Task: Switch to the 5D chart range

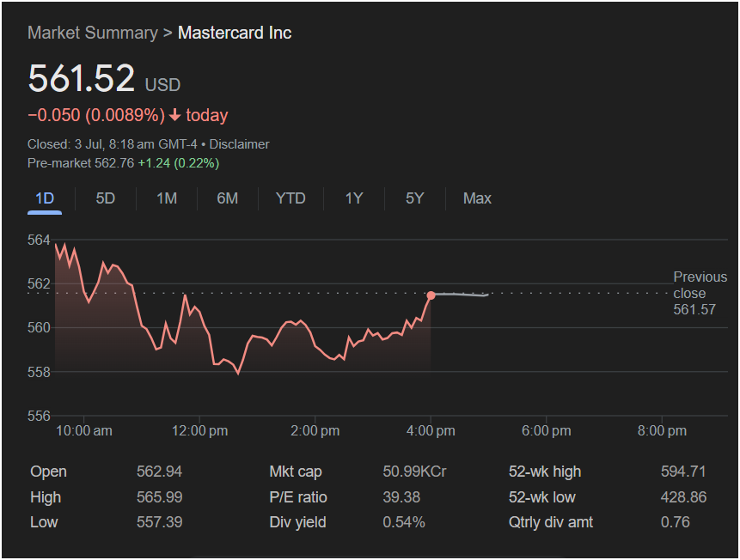Action: tap(105, 198)
